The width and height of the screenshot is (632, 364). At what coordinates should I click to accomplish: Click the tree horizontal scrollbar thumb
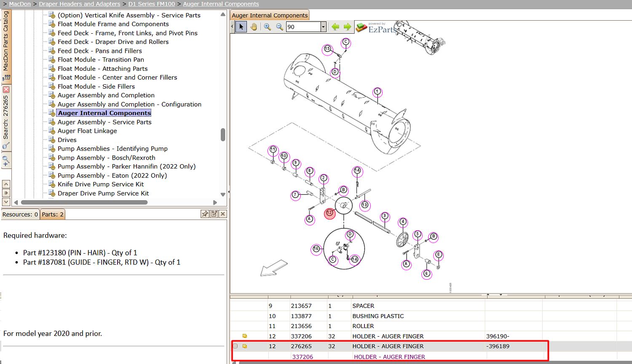click(x=84, y=202)
